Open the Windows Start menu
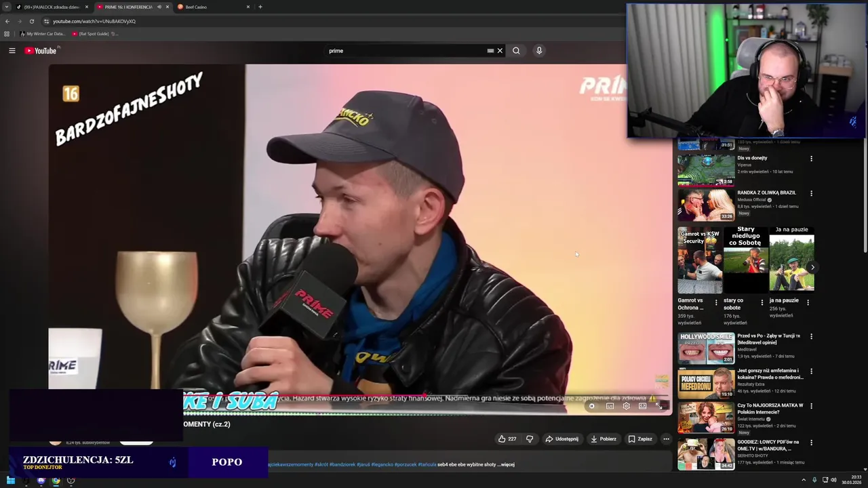Viewport: 868px width, 488px height. [10, 481]
